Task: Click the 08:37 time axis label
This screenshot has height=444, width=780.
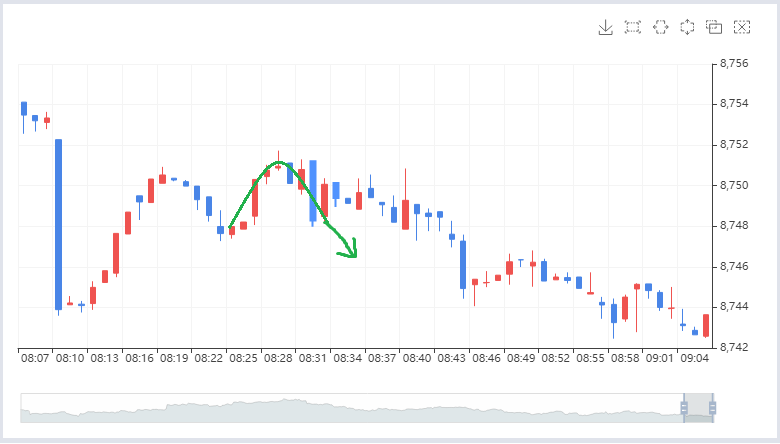Action: point(382,358)
